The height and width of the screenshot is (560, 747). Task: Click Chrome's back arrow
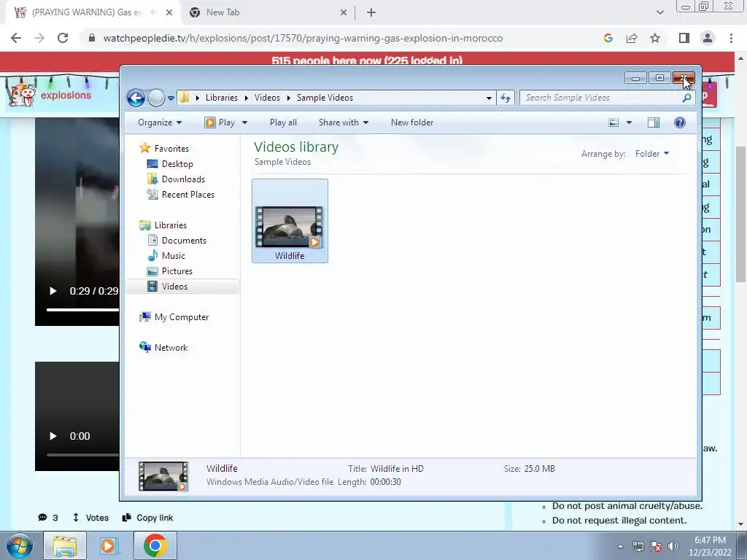(16, 38)
